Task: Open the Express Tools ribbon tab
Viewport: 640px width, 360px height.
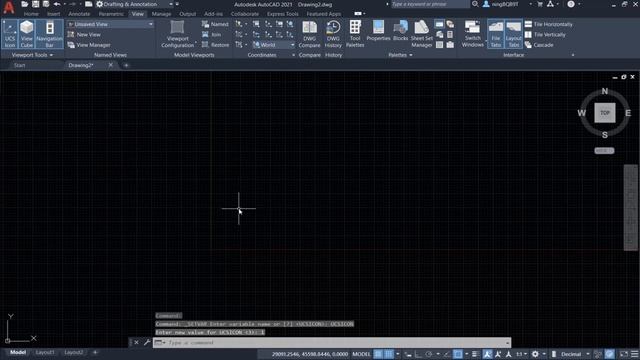Action: click(x=282, y=14)
